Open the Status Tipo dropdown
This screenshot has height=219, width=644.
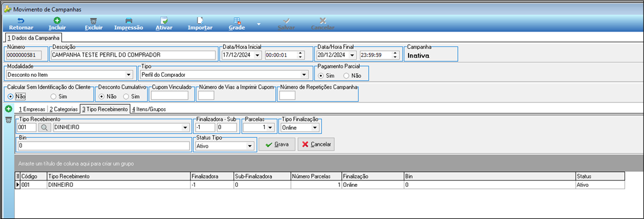point(249,146)
